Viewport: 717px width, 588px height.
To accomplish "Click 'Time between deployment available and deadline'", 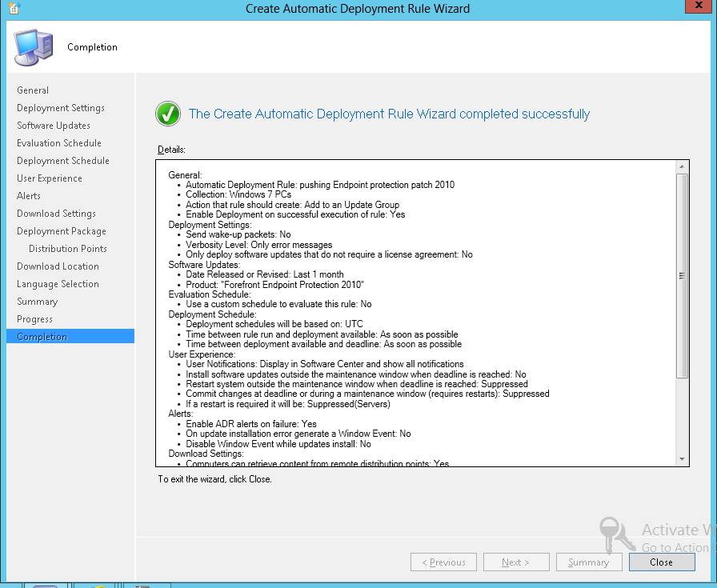I will tap(324, 344).
